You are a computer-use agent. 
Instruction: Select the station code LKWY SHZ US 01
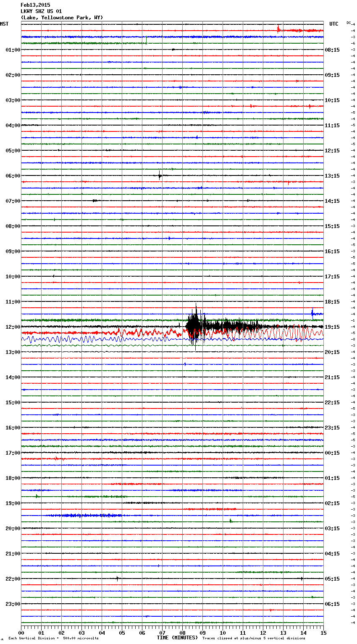pyautogui.click(x=41, y=11)
